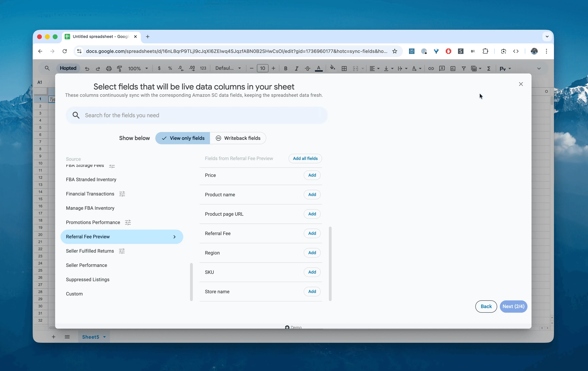Image resolution: width=588 pixels, height=371 pixels.
Task: Click the fields search box
Action: click(x=197, y=115)
